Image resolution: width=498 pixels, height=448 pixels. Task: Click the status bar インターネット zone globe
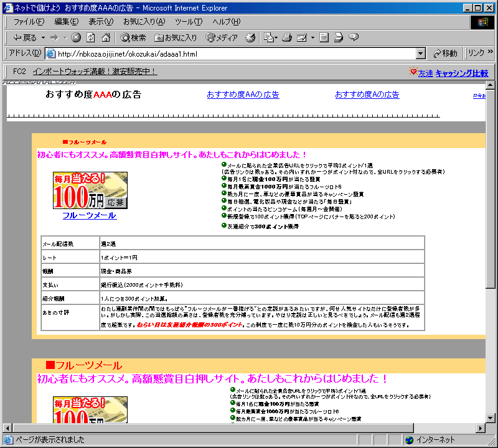click(x=410, y=440)
